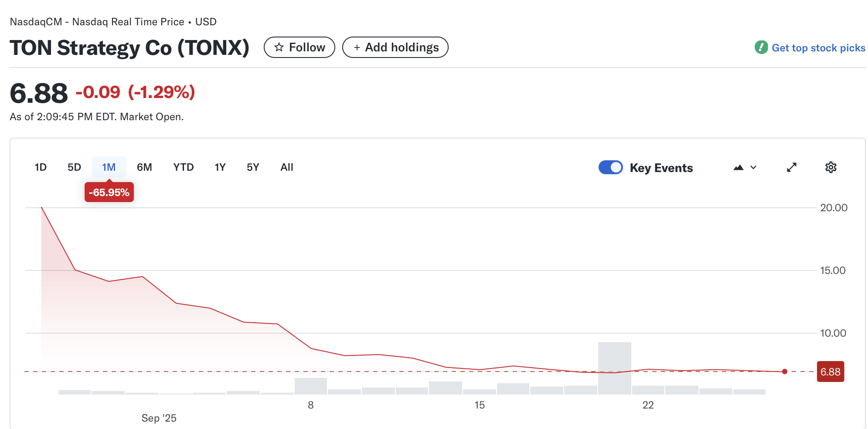
Task: Select the 1D time range
Action: [41, 168]
